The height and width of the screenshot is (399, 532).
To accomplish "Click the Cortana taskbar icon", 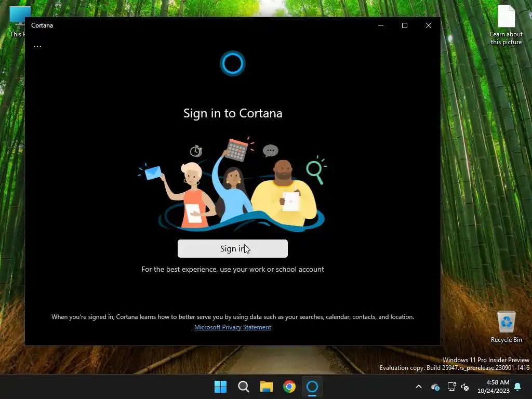I will (x=312, y=387).
